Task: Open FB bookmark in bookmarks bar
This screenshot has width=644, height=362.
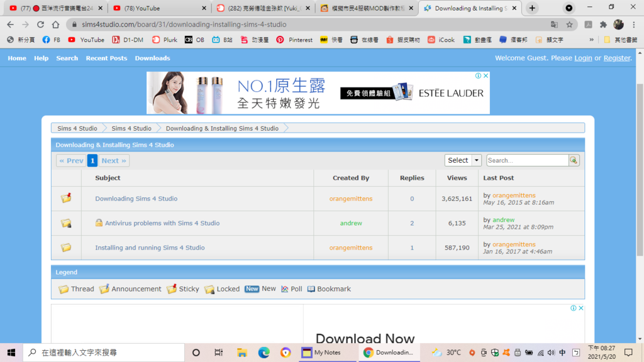Action: (52, 40)
